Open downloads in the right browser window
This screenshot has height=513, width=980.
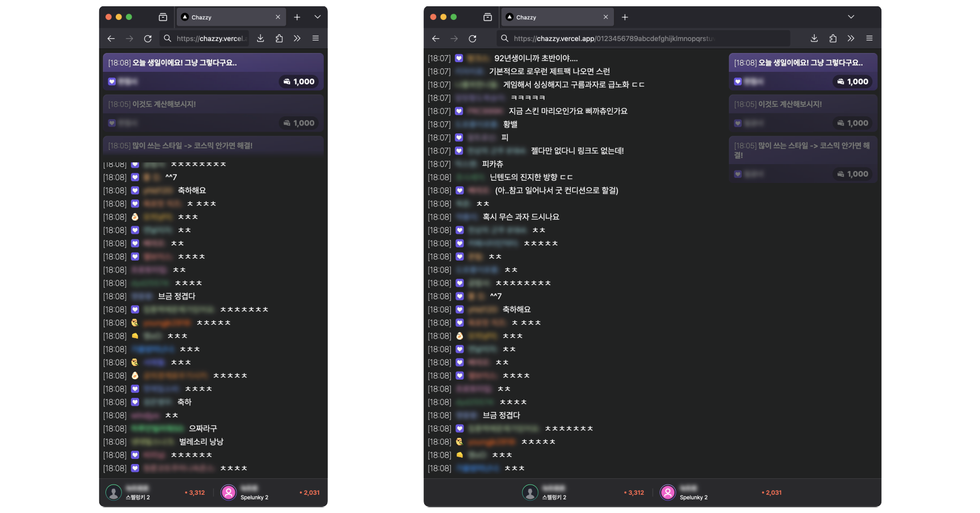click(x=814, y=38)
